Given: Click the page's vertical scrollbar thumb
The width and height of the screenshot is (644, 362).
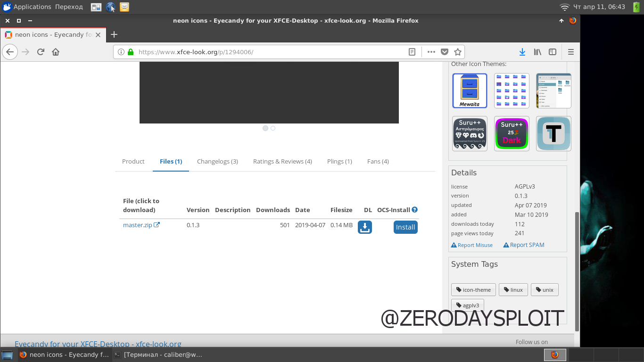Looking at the screenshot, I should point(577,271).
